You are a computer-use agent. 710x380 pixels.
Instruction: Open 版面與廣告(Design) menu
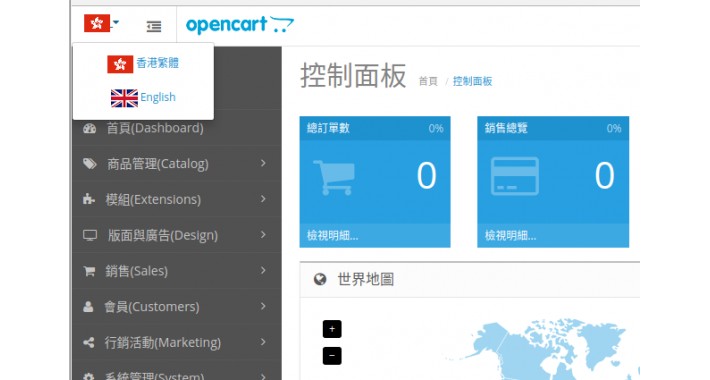tap(177, 235)
